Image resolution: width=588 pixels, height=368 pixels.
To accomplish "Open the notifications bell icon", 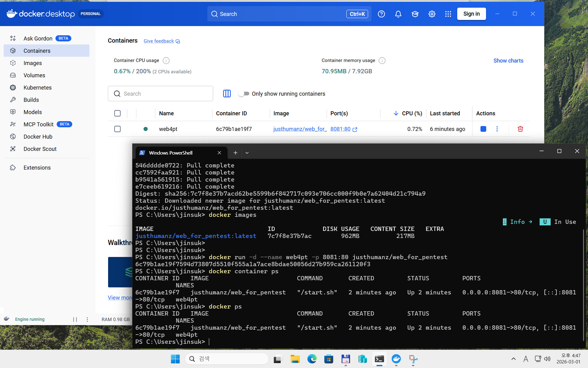I will (398, 14).
